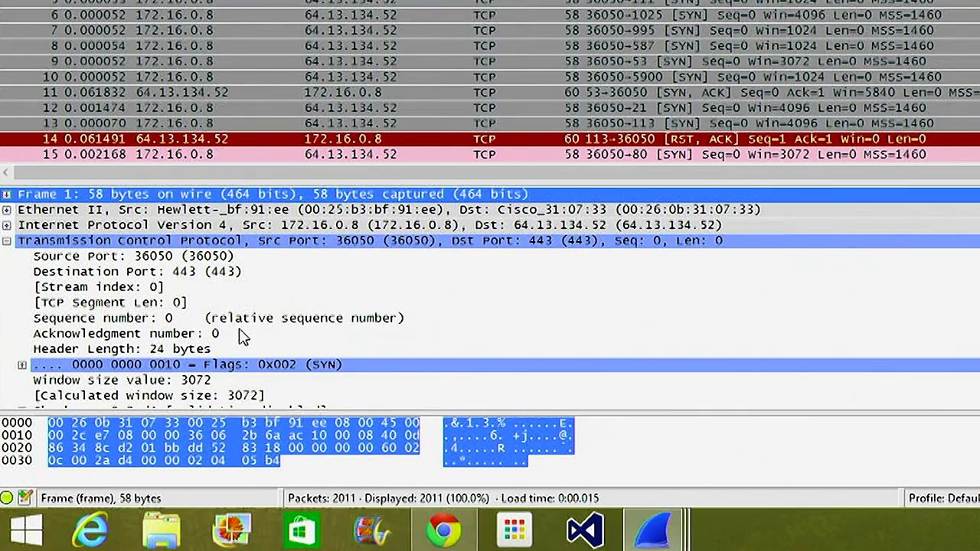Open the flower photo app on taskbar

click(231, 530)
